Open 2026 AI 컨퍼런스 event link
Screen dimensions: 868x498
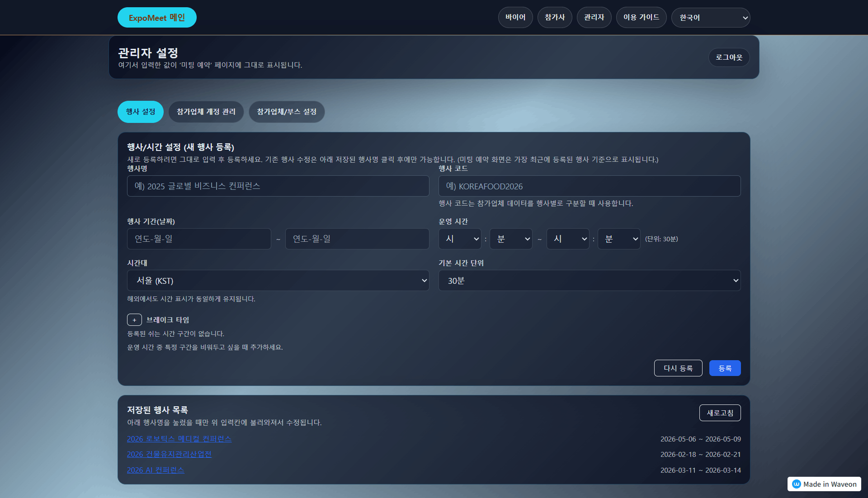[x=156, y=470]
